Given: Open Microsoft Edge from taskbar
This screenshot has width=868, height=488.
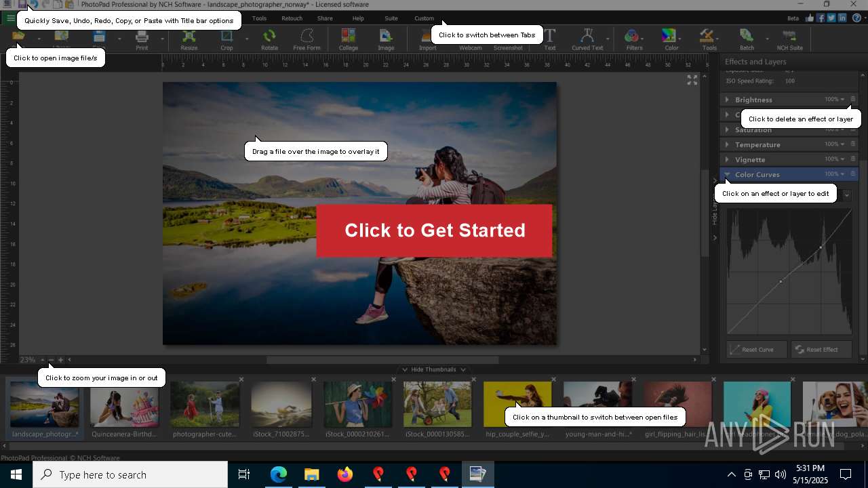Looking at the screenshot, I should [279, 474].
